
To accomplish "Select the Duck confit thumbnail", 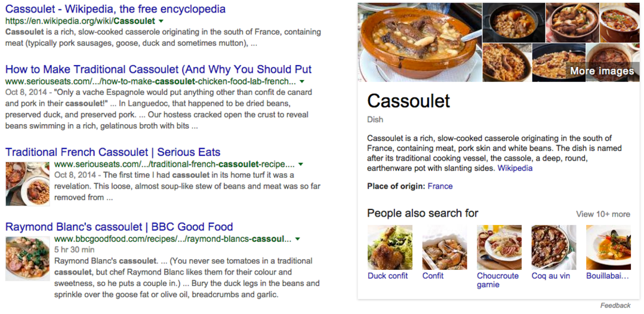I will 390,247.
